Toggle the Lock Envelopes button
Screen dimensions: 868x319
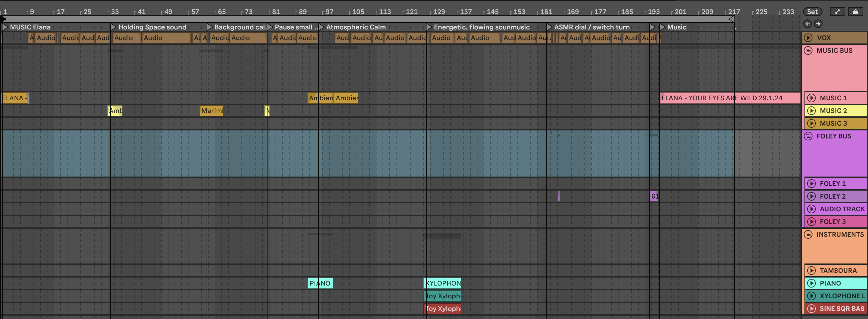855,12
